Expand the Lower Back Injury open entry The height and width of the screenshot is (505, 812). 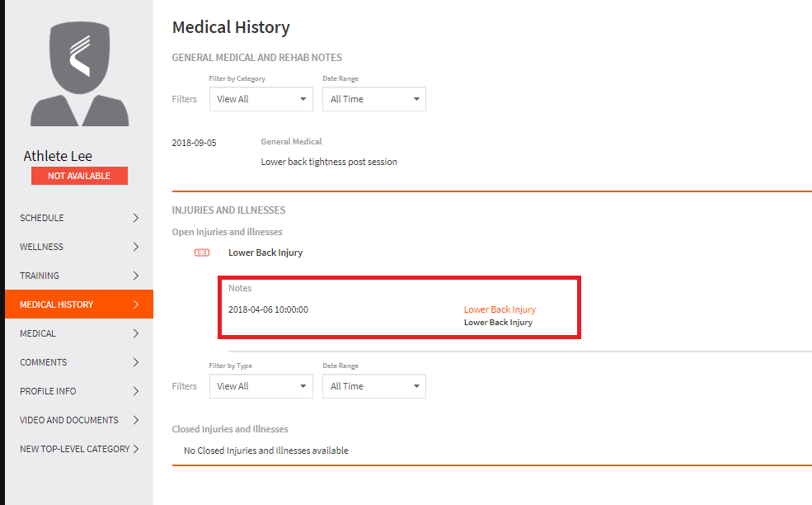265,252
